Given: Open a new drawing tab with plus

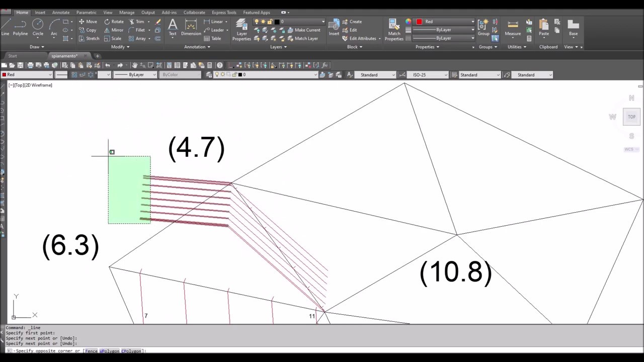Looking at the screenshot, I should pyautogui.click(x=98, y=56).
